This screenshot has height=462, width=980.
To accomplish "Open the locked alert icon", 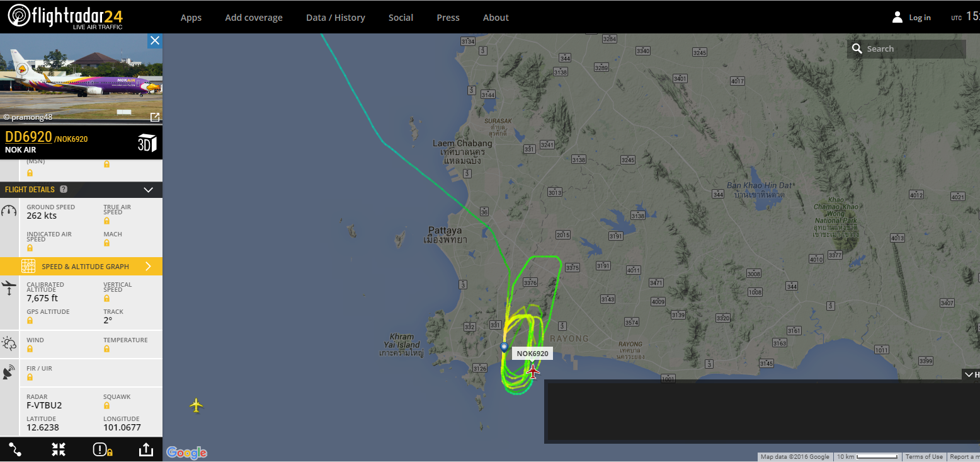I will [x=102, y=449].
